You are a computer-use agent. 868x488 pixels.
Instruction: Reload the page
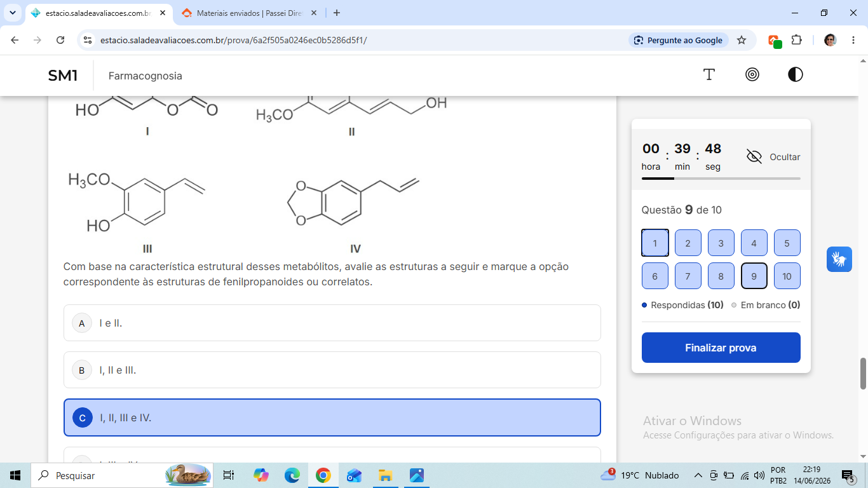[60, 40]
